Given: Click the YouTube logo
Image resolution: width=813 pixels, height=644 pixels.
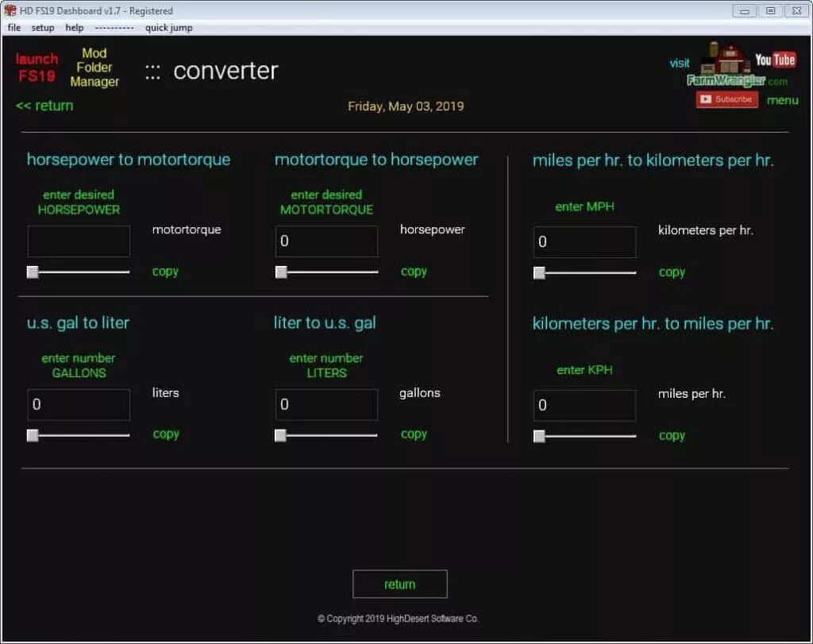Looking at the screenshot, I should tap(774, 59).
